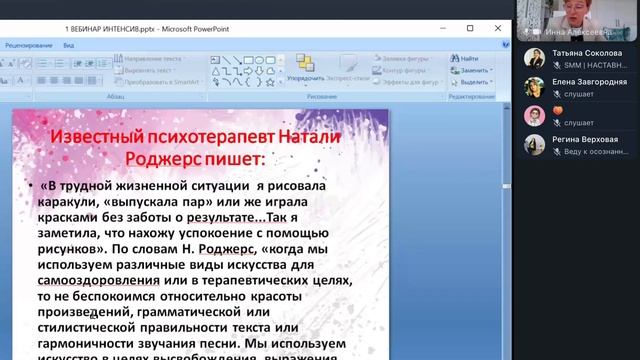This screenshot has height=360, width=640.
Task: Click the Найти button
Action: pos(464,59)
